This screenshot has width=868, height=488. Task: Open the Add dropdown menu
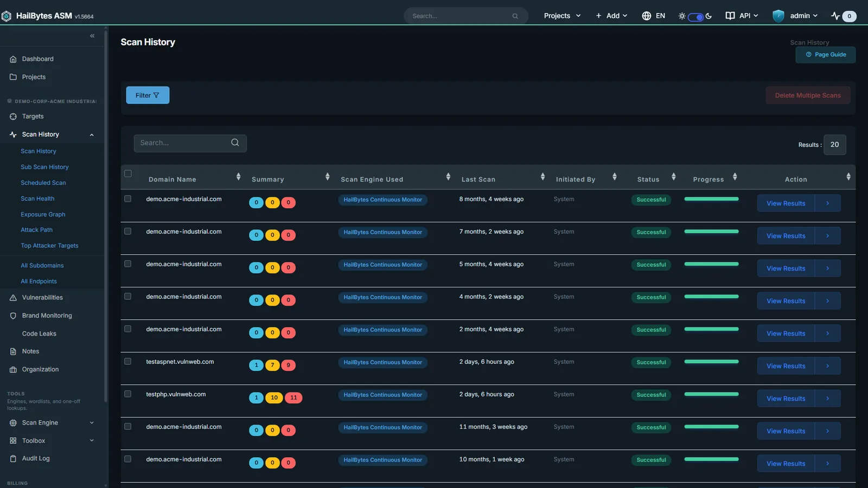tap(611, 16)
